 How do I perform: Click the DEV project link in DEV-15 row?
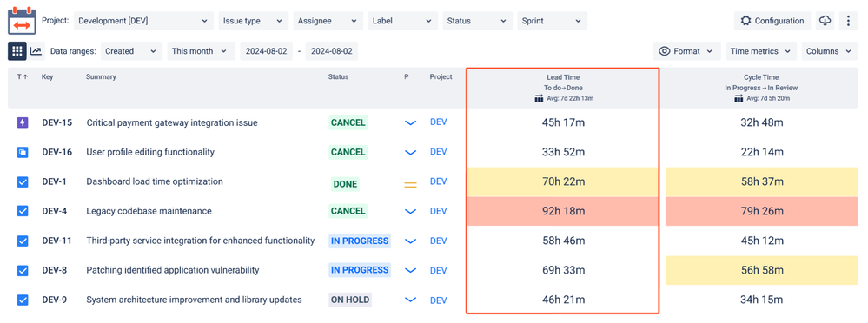pyautogui.click(x=439, y=122)
